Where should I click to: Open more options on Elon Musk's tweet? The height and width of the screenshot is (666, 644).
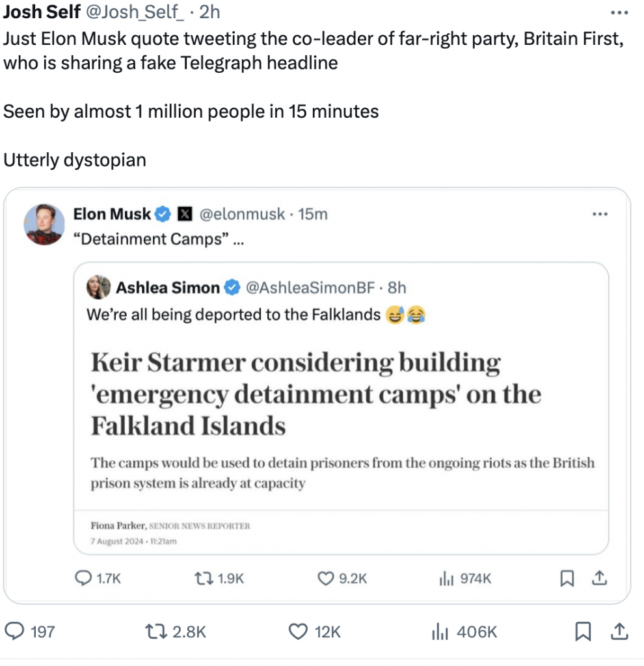[600, 214]
